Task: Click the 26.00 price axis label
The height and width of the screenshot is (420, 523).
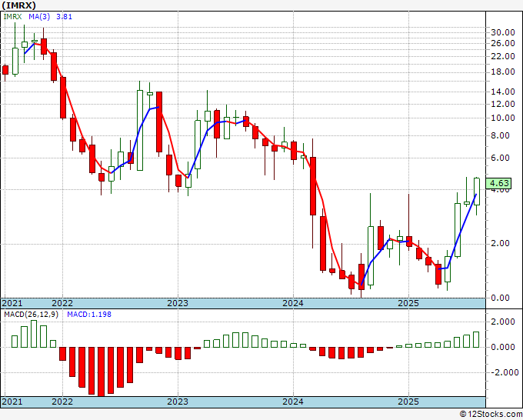Action: click(x=503, y=43)
